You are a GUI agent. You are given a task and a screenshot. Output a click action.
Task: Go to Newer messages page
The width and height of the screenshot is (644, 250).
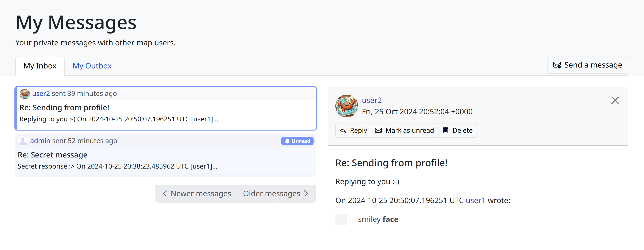coord(196,194)
